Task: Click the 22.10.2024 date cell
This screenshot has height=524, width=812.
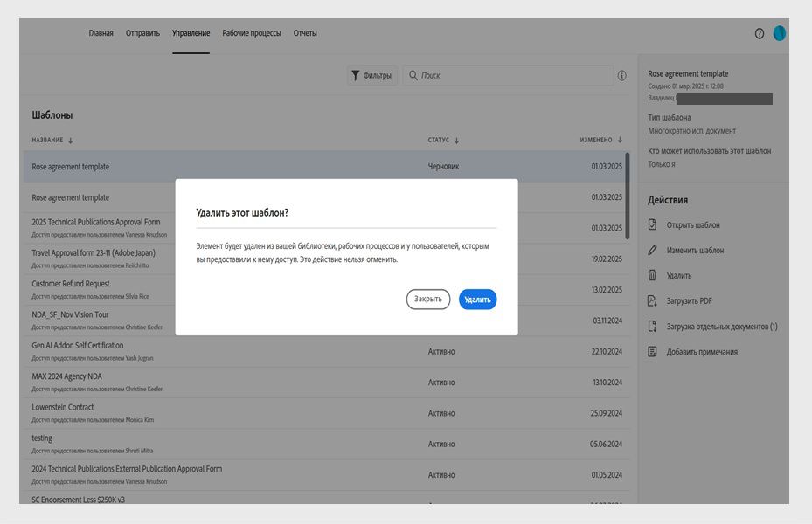Action: [607, 351]
